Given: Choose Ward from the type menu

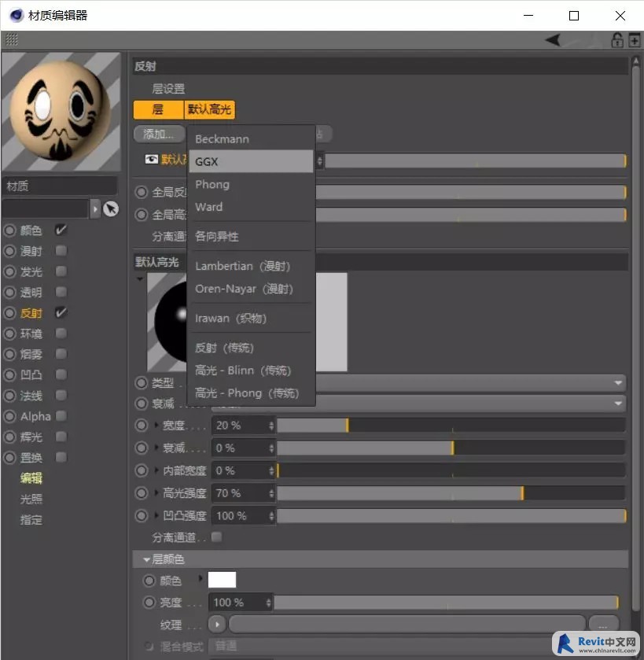Looking at the screenshot, I should pyautogui.click(x=251, y=207).
